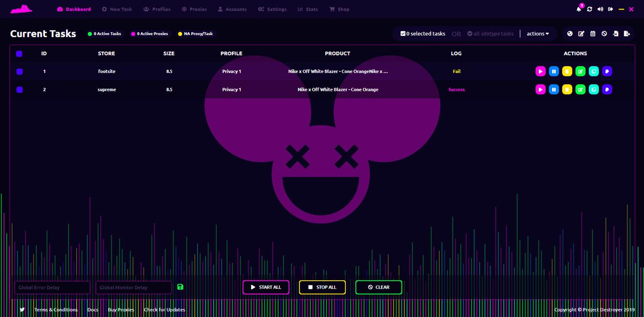Toggle the select-all checkbox in table header

point(19,54)
